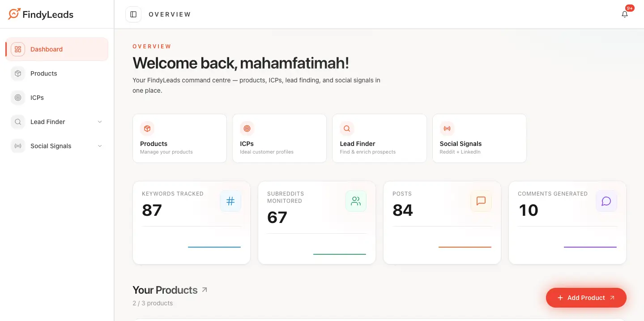The width and height of the screenshot is (644, 321).
Task: Expand the Social Signals submenu chevron
Action: [x=100, y=146]
